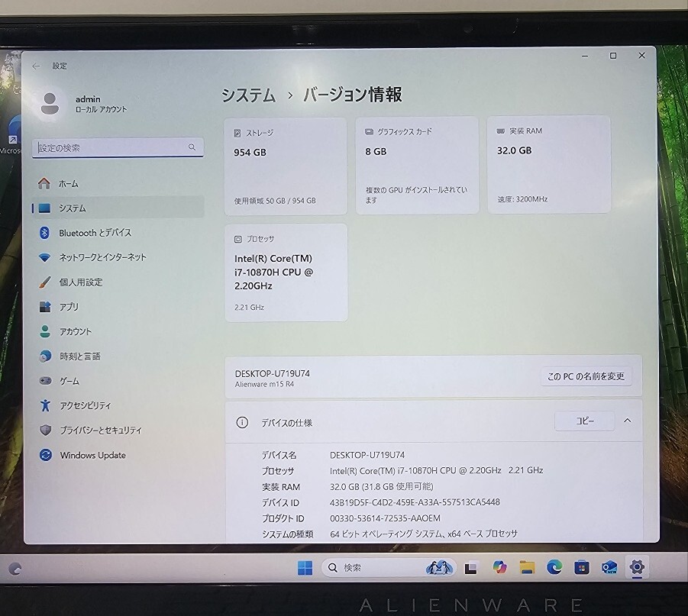
Task: Open アプリ settings page
Action: pyautogui.click(x=118, y=307)
